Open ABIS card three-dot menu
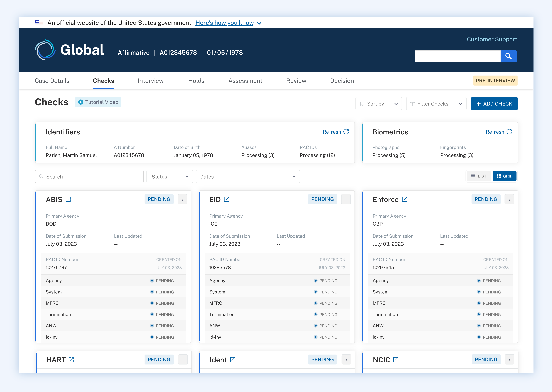 tap(182, 199)
